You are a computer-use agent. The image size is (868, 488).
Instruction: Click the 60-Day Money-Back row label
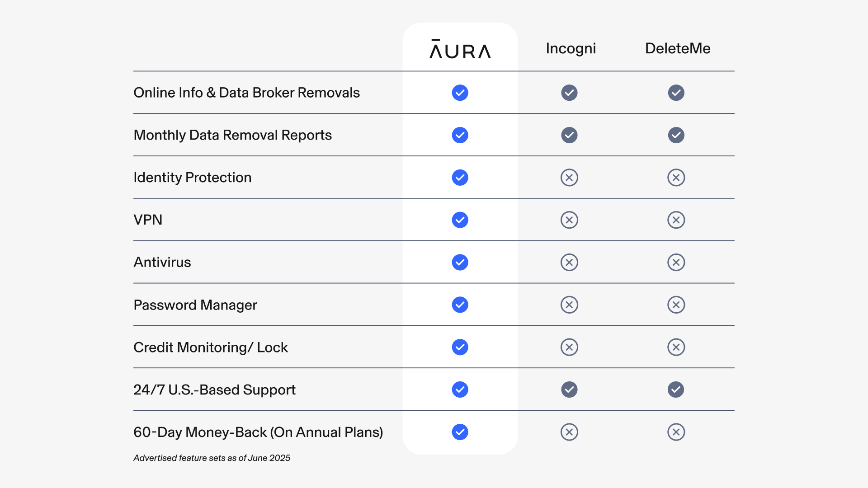[258, 432]
